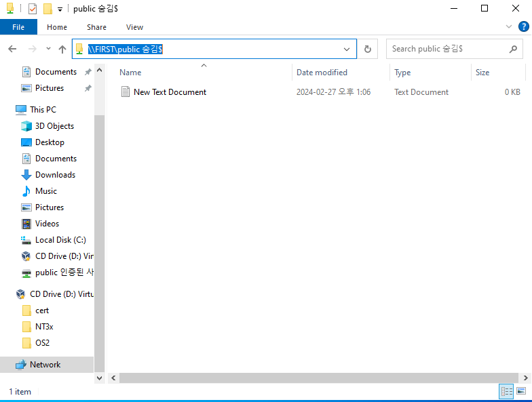The image size is (532, 402).
Task: Click the pin icon next to Documents
Action: click(x=88, y=72)
